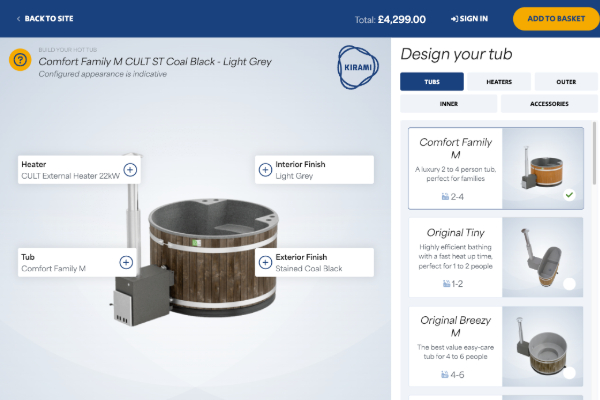This screenshot has height=400, width=600.
Task: Click the 'Light Grey' interior finish value
Action: coord(294,176)
